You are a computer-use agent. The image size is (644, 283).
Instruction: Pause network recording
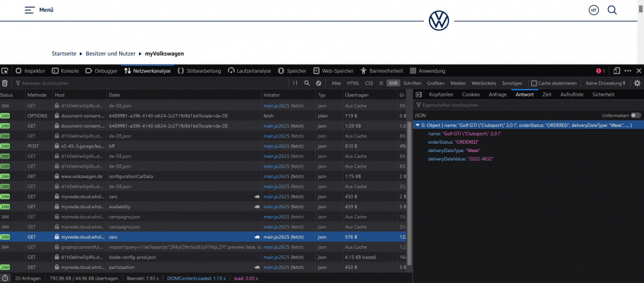click(296, 83)
